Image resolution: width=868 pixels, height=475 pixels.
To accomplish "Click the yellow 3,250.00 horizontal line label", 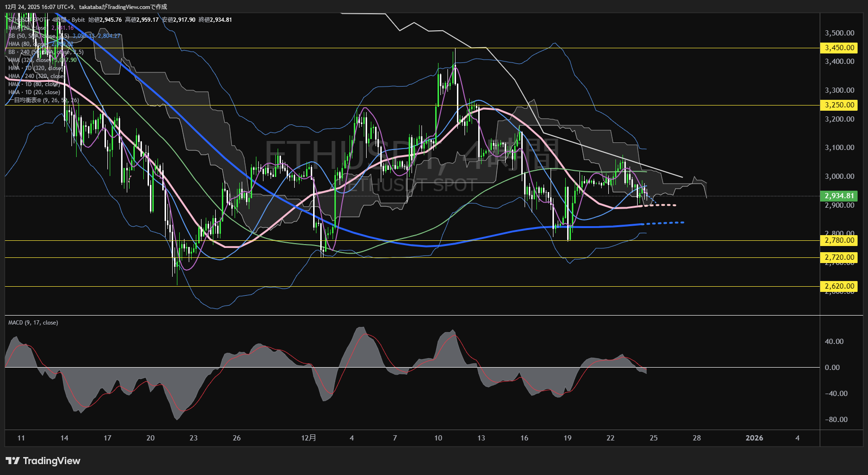I will [x=840, y=105].
